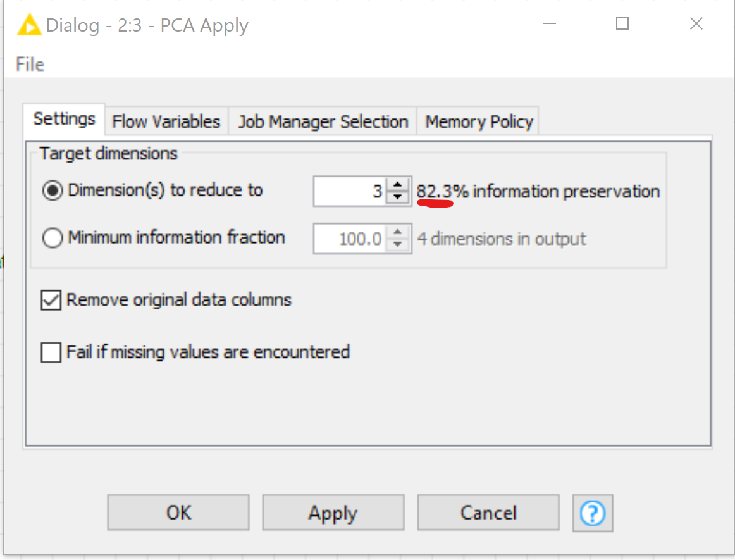Click the Apply button
Viewport: 735px width, 560px height.
pos(333,512)
